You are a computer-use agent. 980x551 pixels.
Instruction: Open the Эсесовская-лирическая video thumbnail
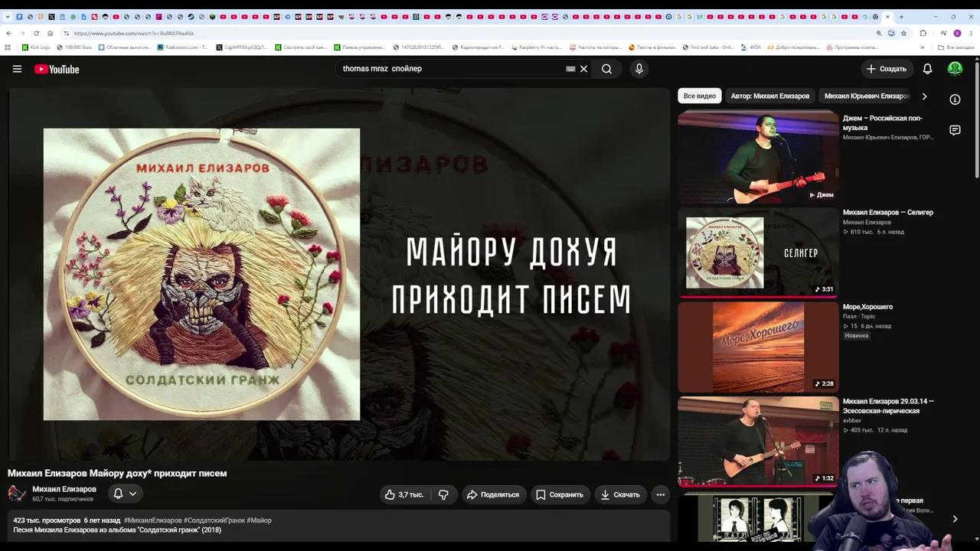click(x=758, y=441)
